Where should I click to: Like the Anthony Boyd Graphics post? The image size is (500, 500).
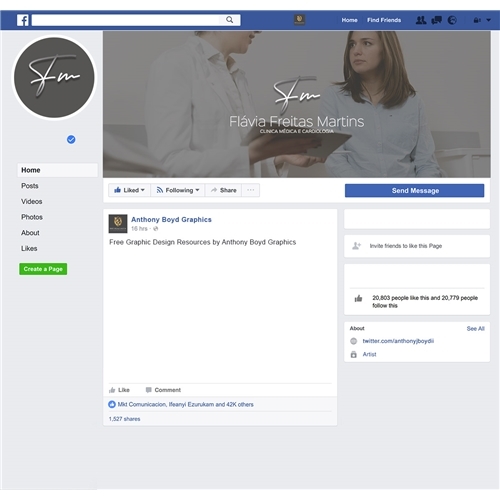click(x=119, y=390)
